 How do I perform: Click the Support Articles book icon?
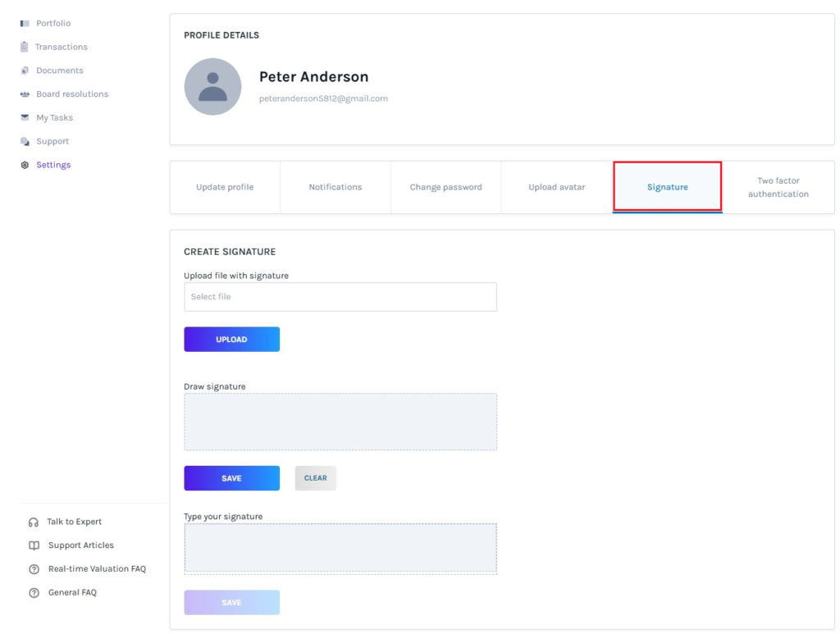click(34, 545)
